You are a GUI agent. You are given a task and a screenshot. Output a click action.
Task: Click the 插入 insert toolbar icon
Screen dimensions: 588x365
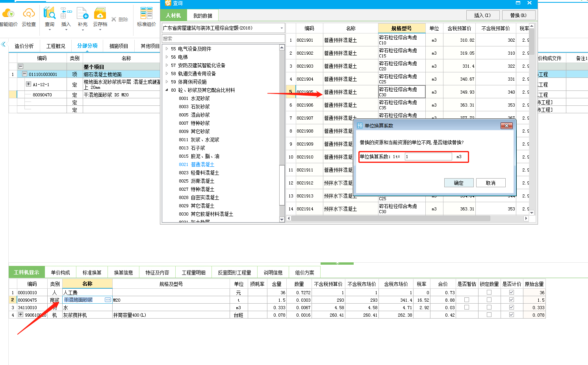[x=66, y=13]
